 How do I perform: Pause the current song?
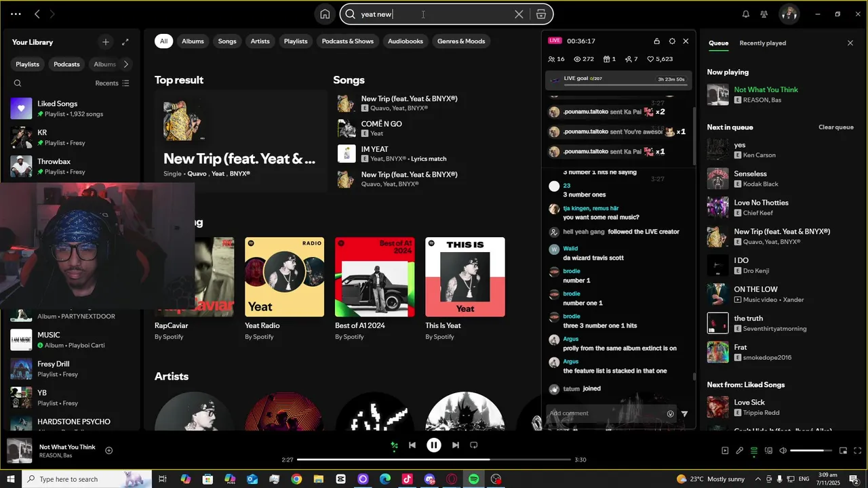[x=434, y=445]
